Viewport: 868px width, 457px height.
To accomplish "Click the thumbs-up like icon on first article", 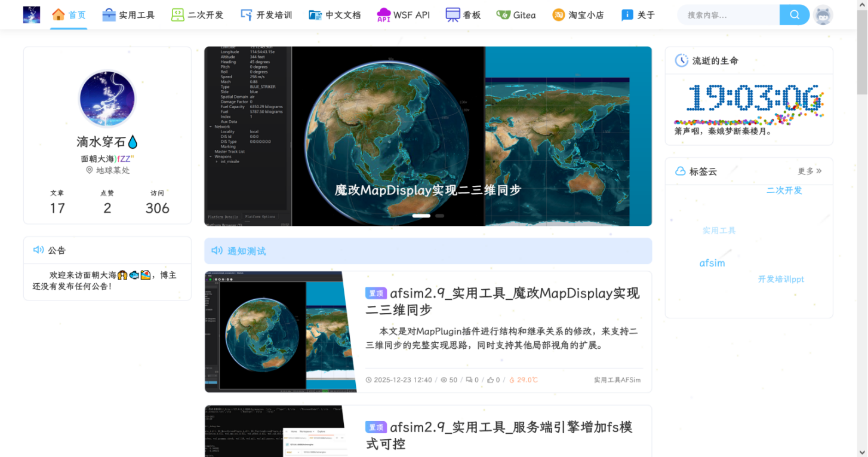I will pyautogui.click(x=491, y=380).
